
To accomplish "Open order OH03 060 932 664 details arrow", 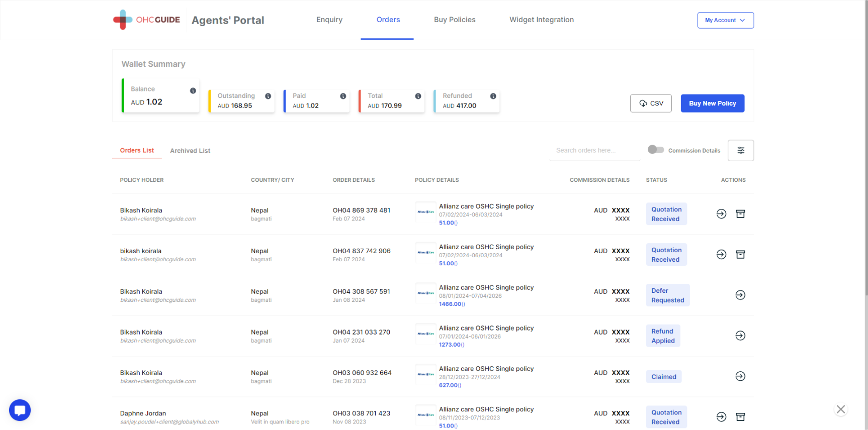I will [x=740, y=376].
